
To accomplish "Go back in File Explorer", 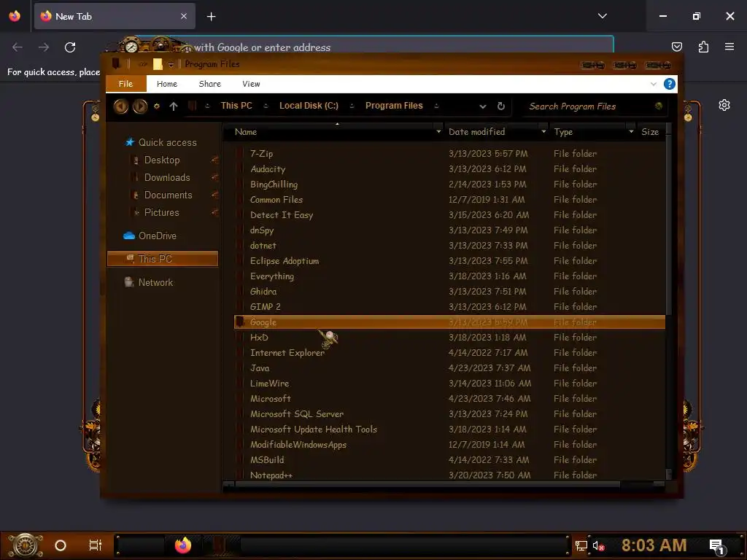I will pos(120,106).
